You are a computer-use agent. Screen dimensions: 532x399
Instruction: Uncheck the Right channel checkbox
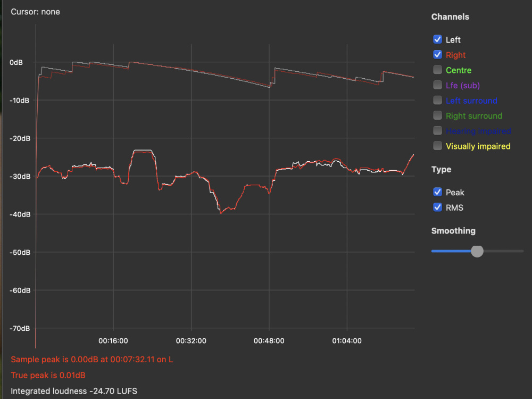[x=437, y=55]
